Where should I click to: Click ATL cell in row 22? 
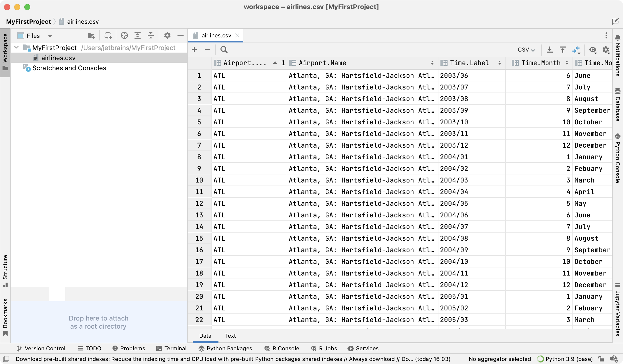[249, 320]
